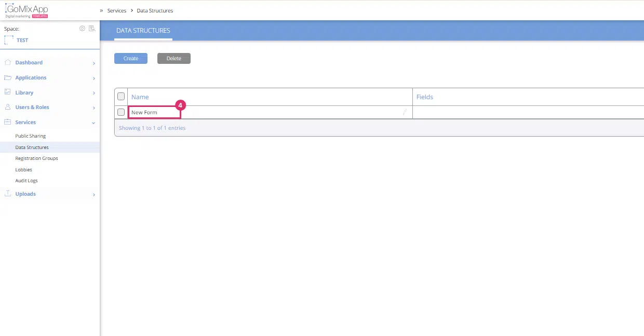Select the Library panel icon

[7, 92]
